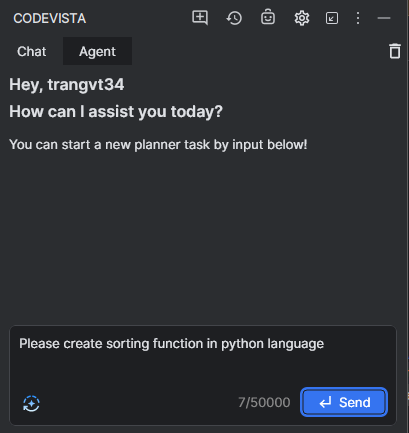Click the 7/50000 character counter

click(x=264, y=402)
